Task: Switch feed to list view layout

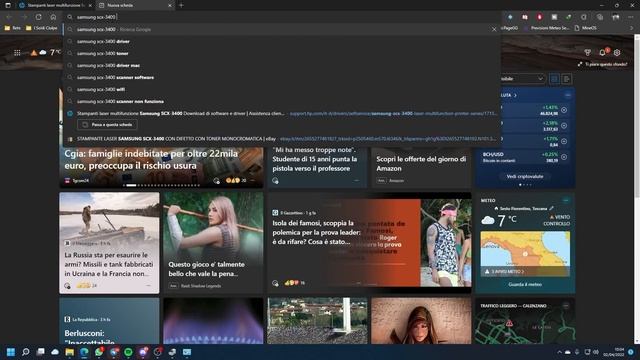Action: [x=566, y=79]
